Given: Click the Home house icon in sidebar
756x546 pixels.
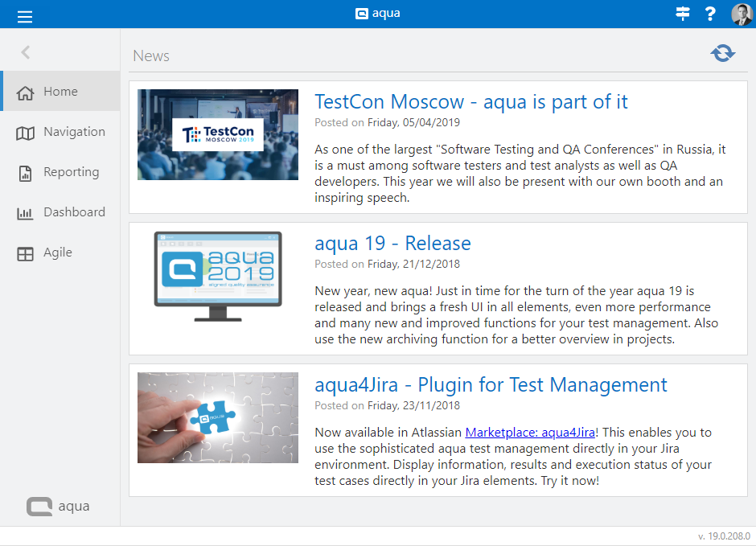Looking at the screenshot, I should pyautogui.click(x=26, y=92).
